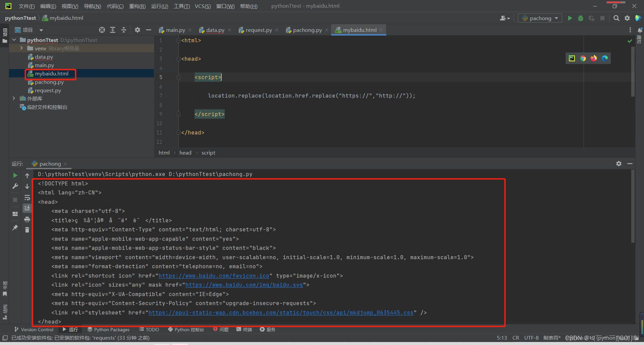The image size is (644, 345).
Task: Expand the venv folder
Action: (x=21, y=48)
